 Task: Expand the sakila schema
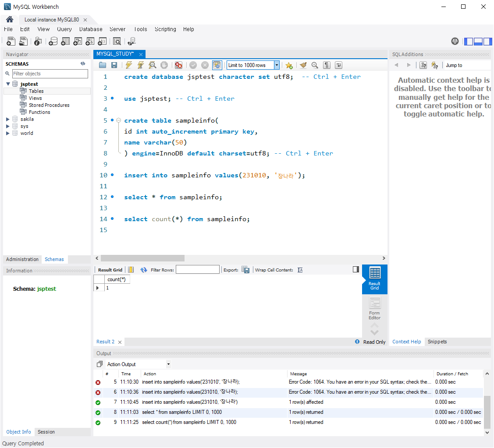pyautogui.click(x=8, y=119)
